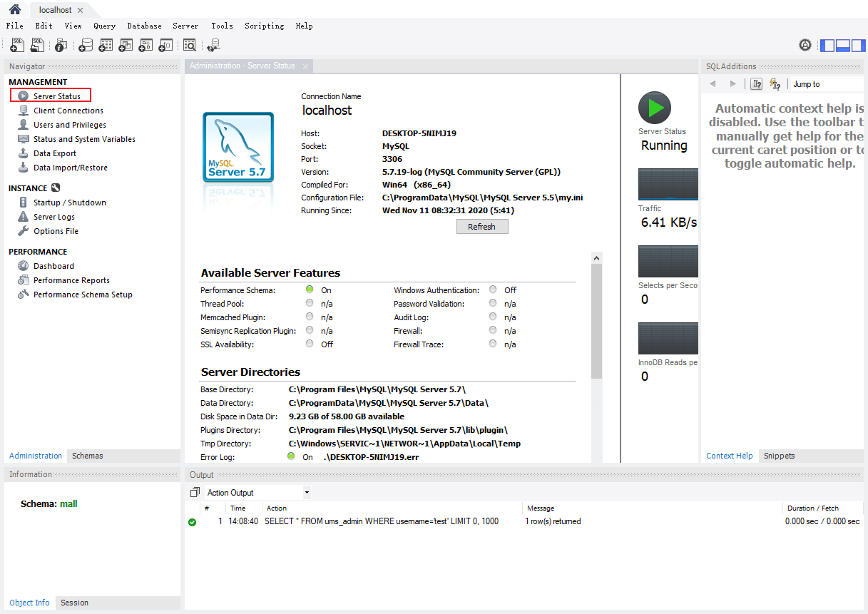Viewport: 868px width, 614px height.
Task: Toggle the left sidebar panel
Action: pos(827,45)
